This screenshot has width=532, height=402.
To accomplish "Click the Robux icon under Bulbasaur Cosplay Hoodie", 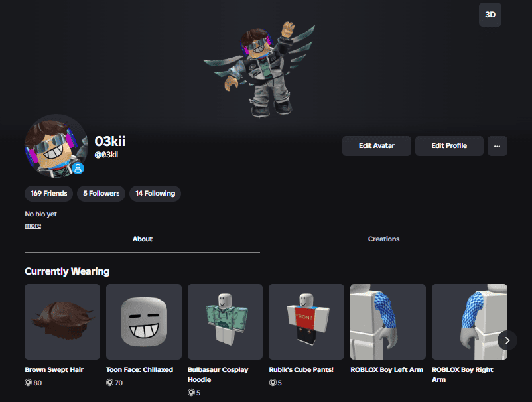I will point(191,393).
